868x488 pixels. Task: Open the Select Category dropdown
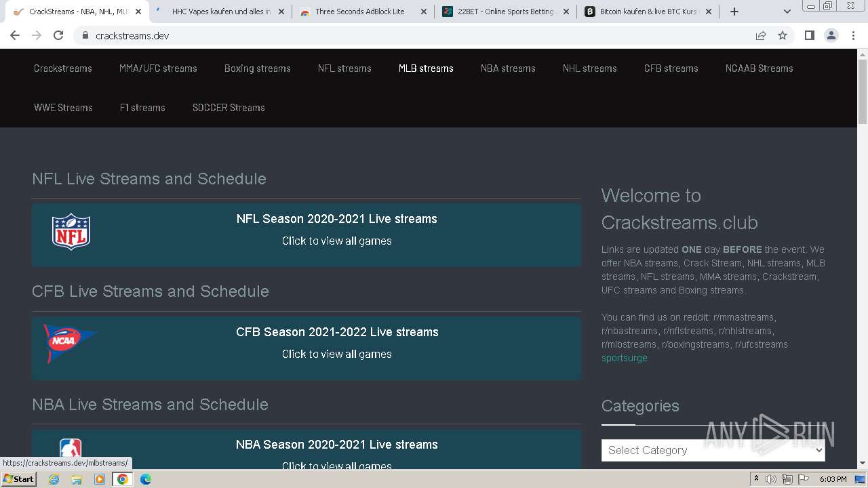713,450
